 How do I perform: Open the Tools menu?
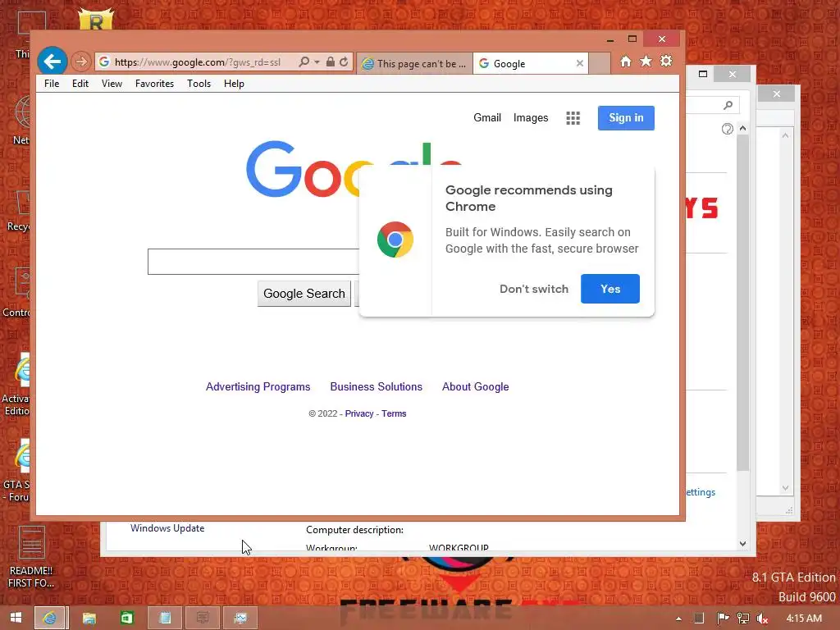(x=199, y=84)
